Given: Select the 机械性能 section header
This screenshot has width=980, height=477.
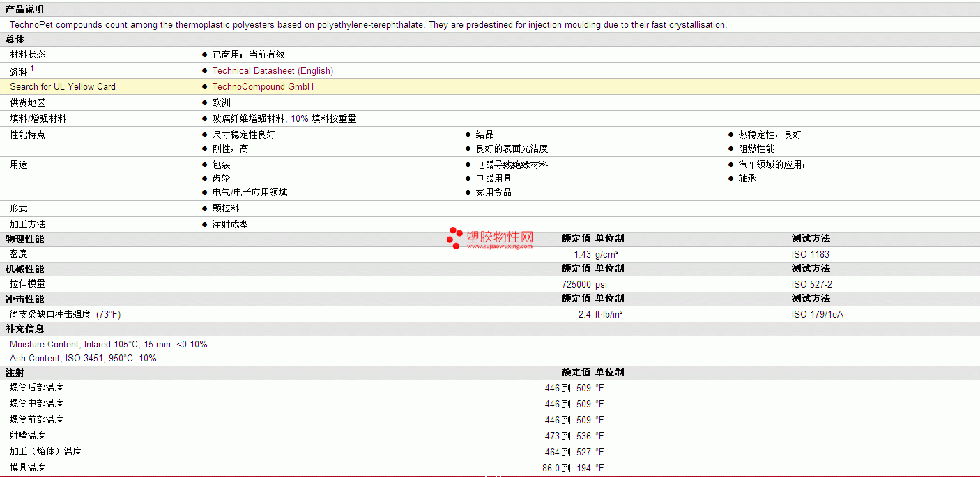Looking at the screenshot, I should [24, 269].
